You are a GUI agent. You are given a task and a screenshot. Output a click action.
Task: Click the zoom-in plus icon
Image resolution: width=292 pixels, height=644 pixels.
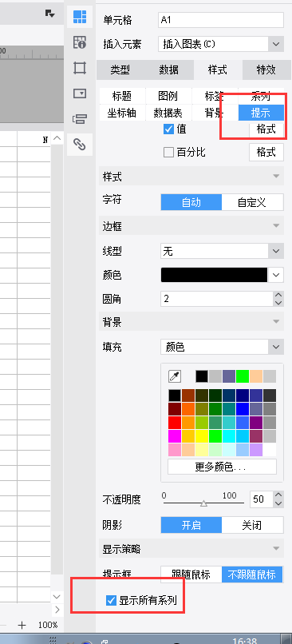point(22,625)
